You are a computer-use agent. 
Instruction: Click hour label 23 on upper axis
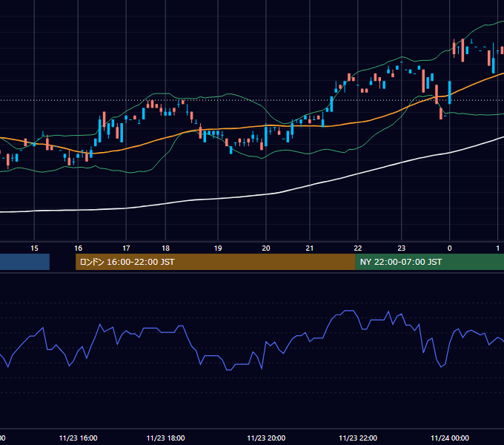(x=402, y=248)
